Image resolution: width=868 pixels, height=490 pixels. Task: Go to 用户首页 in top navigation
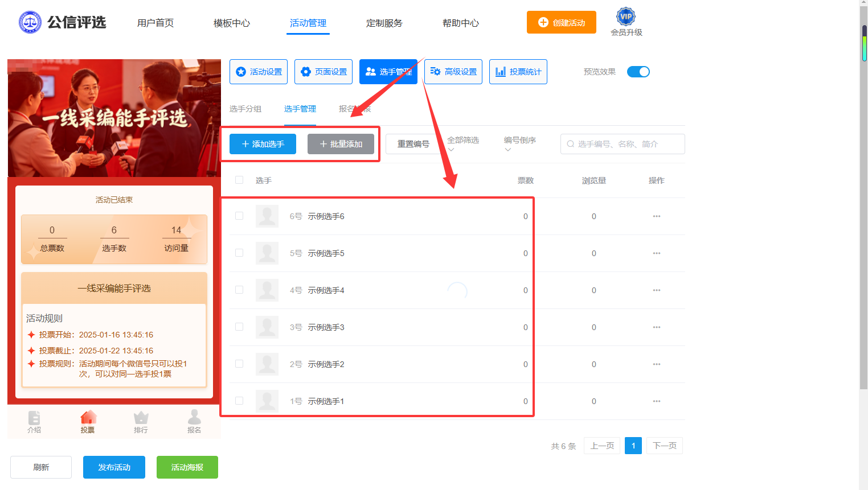pos(155,23)
